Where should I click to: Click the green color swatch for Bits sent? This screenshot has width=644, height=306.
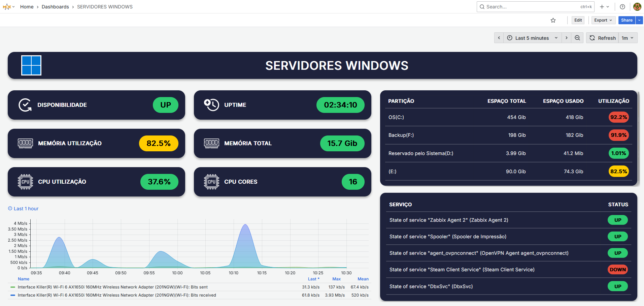coord(12,287)
